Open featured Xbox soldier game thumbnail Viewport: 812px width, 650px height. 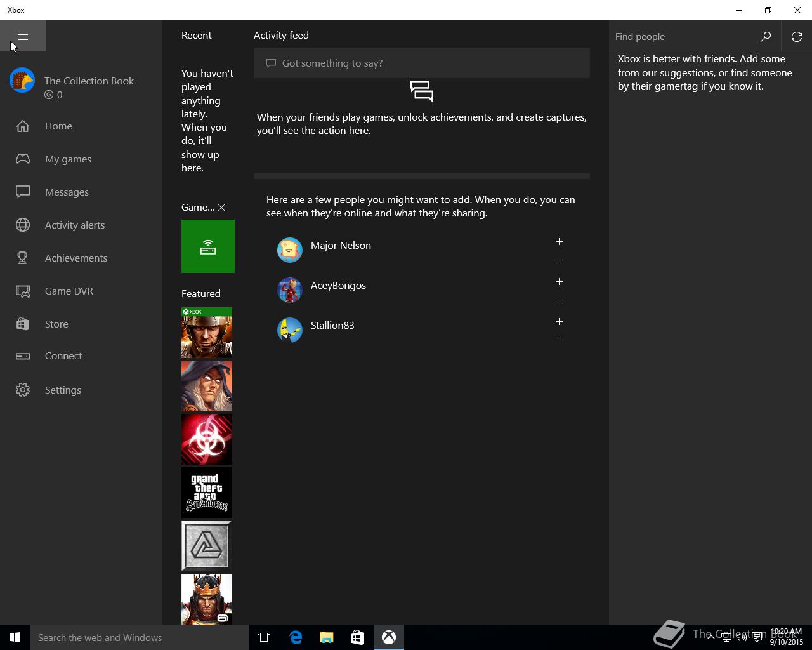click(207, 333)
